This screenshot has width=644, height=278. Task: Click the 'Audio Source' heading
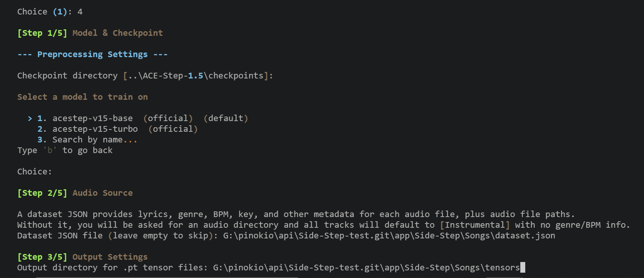click(103, 193)
